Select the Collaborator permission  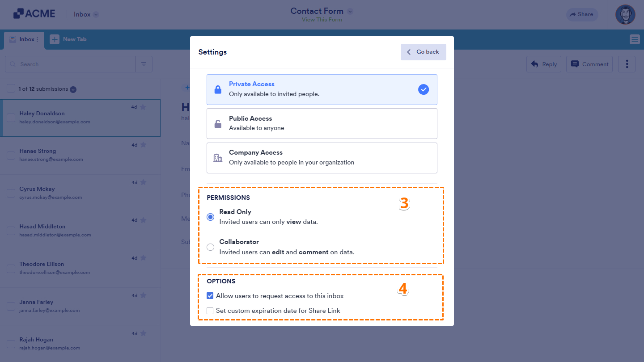coord(210,247)
